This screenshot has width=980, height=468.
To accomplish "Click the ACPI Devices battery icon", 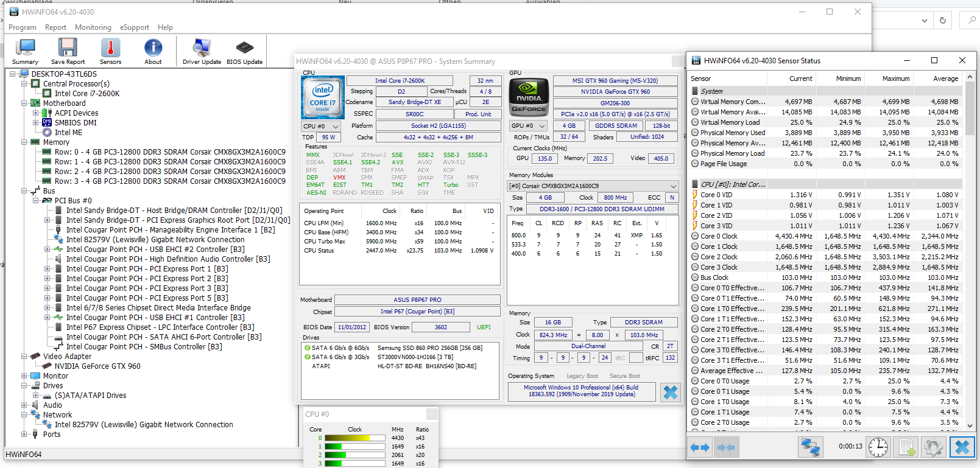I will pyautogui.click(x=47, y=113).
